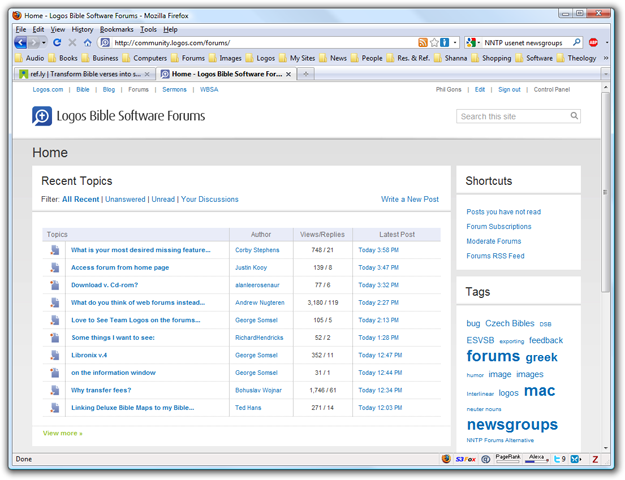This screenshot has width=625, height=480.
Task: Open the Control Panel link
Action: [552, 90]
